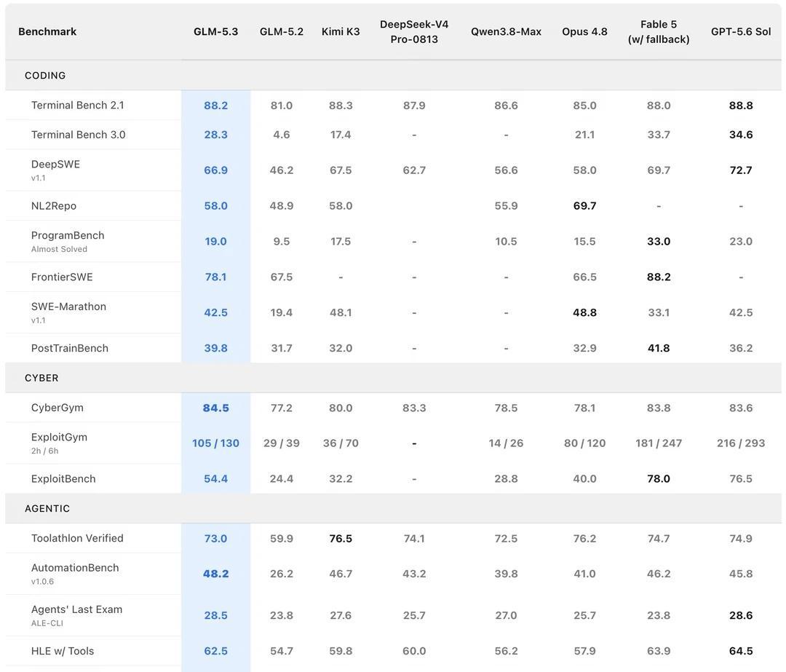Select Kimi K3 Toolathlon score 76.5

[x=341, y=539]
